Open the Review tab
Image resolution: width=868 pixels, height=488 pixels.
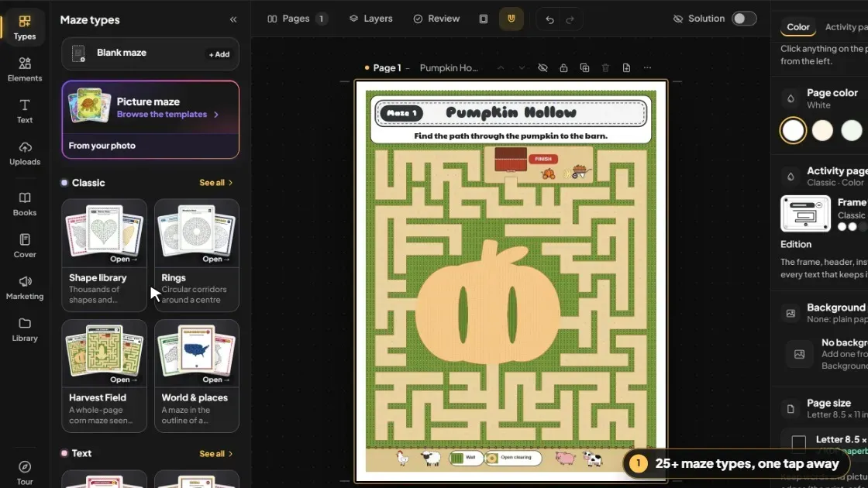[x=436, y=19]
